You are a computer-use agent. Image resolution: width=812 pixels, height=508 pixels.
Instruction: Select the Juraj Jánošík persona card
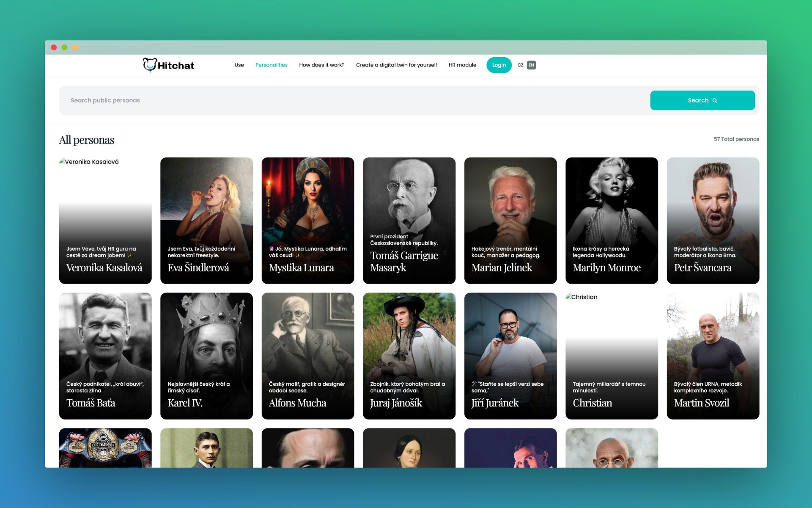(x=409, y=356)
